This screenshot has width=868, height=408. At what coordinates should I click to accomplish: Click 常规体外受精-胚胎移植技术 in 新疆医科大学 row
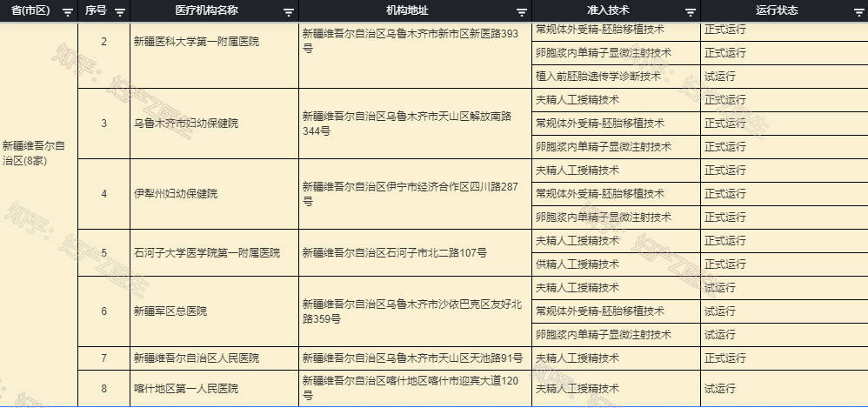click(x=616, y=31)
